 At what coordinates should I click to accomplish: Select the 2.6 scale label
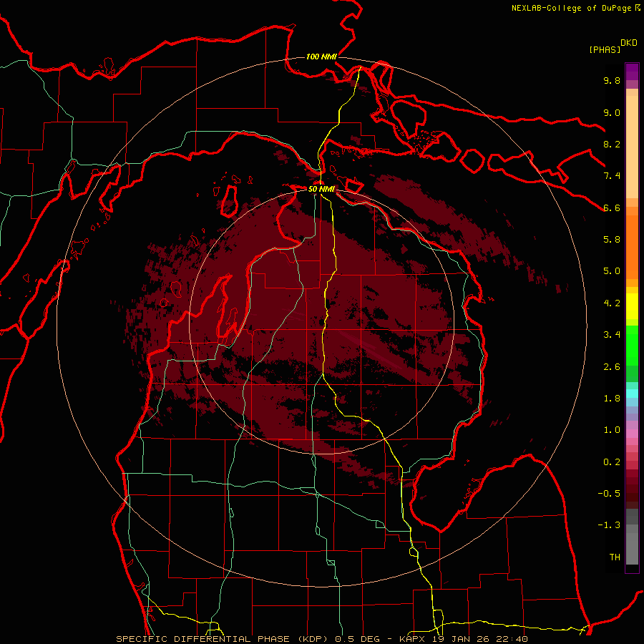[x=612, y=367]
